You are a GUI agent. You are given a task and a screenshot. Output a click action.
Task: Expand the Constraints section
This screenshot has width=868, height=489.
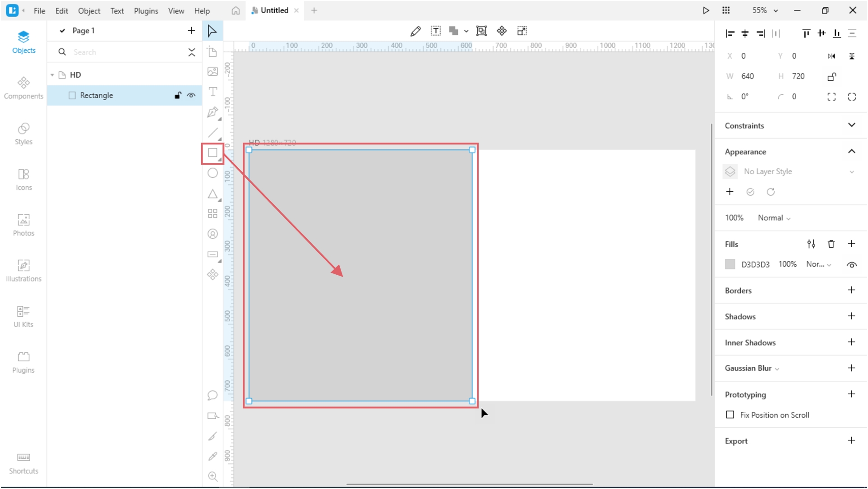click(x=852, y=125)
